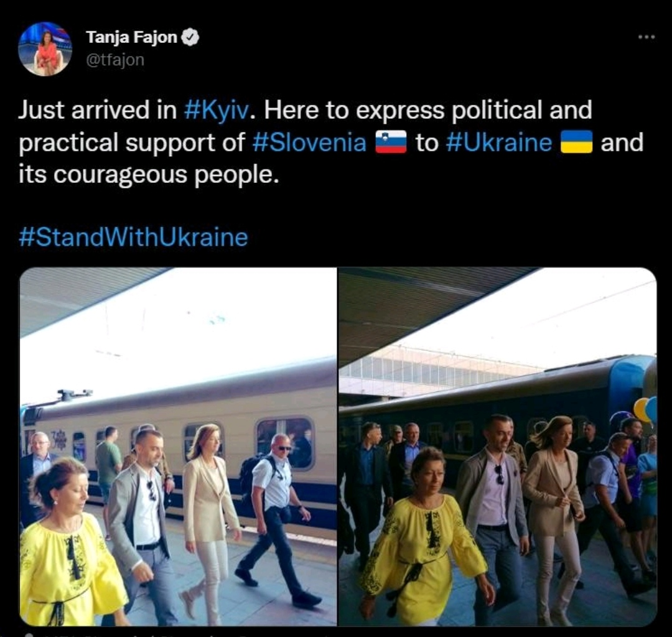Open the @tfajon handle link
672x637 pixels.
pos(115,60)
